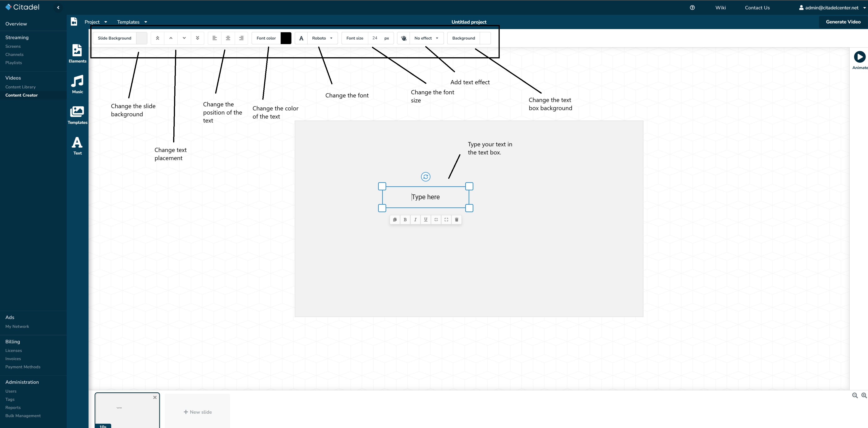Bring text to front with double-up chevron
The image size is (868, 428).
(157, 38)
